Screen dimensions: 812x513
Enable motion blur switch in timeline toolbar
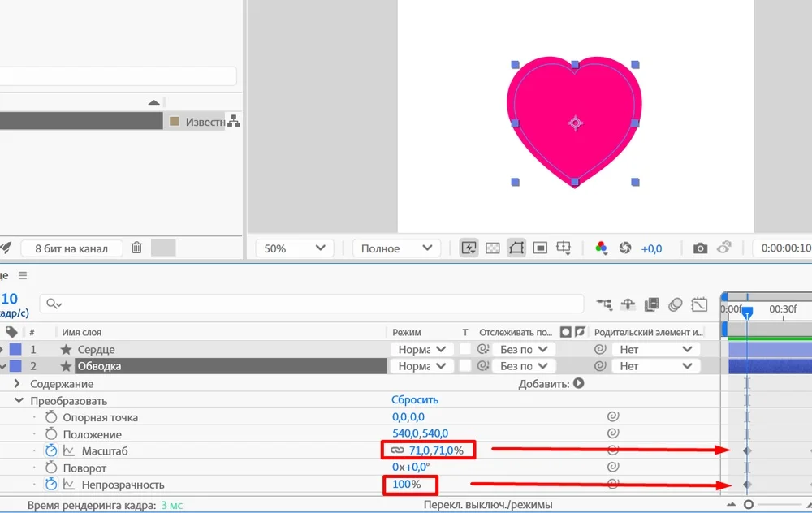(676, 305)
